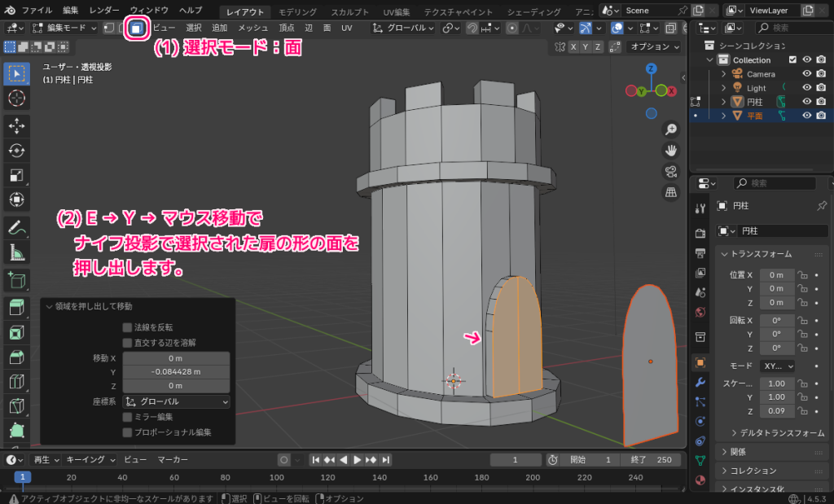Click the proportional editing icon in header
Screen dimensions: 834x504
click(x=512, y=28)
